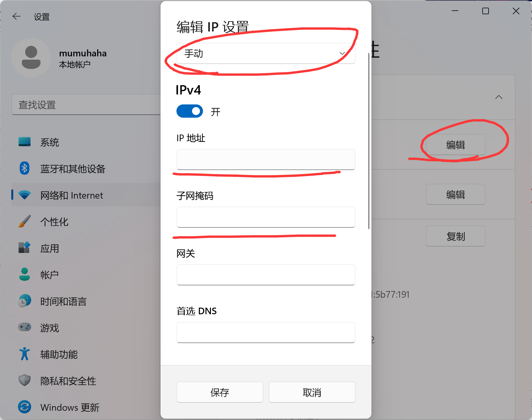Click the paintbrush icon for 个性化
This screenshot has height=420, width=532.
tap(25, 221)
